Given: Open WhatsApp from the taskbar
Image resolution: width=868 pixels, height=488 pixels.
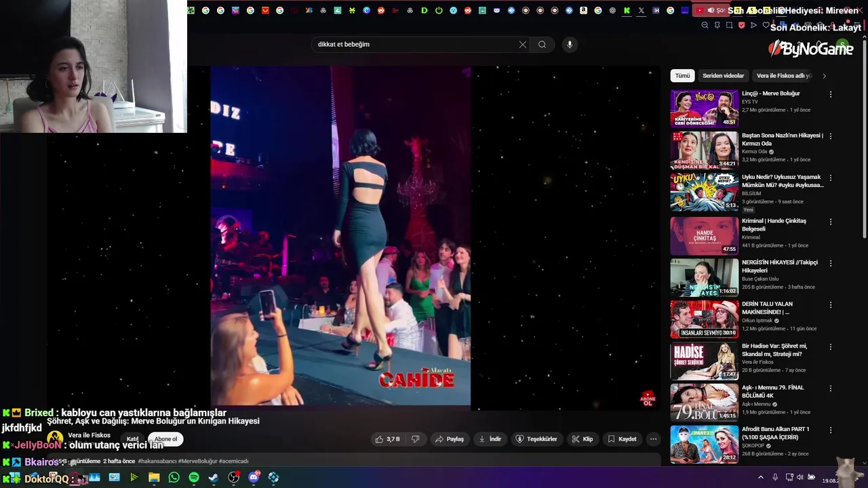Looking at the screenshot, I should (x=174, y=478).
